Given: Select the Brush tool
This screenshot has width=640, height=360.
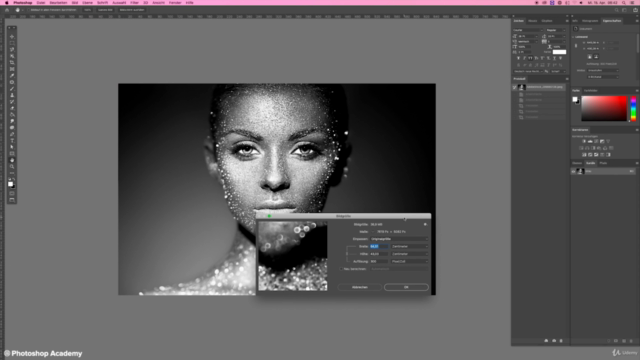Looking at the screenshot, I should click(12, 89).
